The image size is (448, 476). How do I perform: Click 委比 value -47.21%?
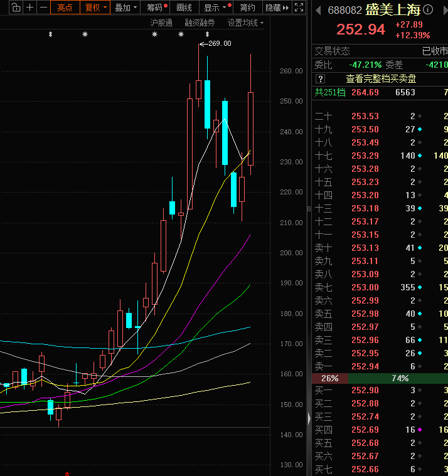pos(365,65)
